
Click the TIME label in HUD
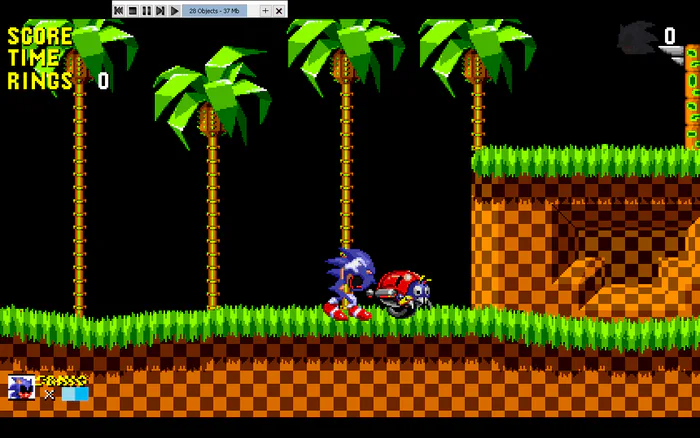click(x=33, y=58)
